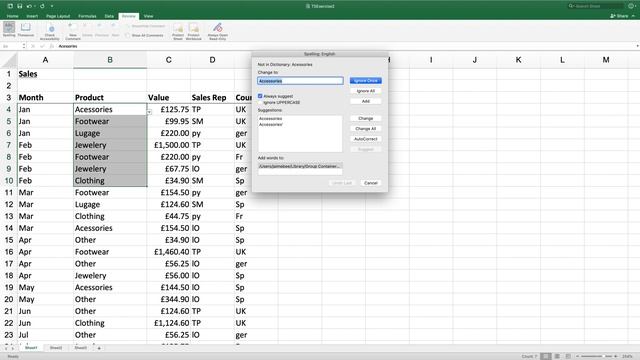This screenshot has width=640, height=360.
Task: Select first suggestion 'Accessories' in list
Action: click(x=271, y=119)
